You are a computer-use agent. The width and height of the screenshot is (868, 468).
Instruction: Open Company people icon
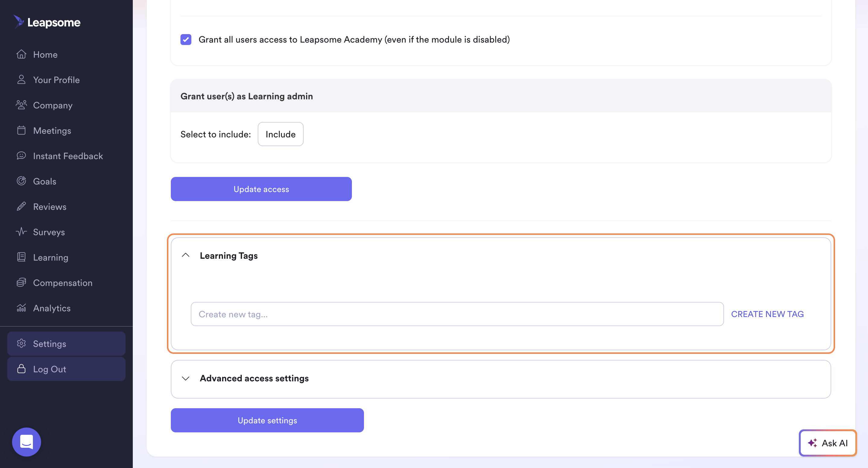click(21, 105)
